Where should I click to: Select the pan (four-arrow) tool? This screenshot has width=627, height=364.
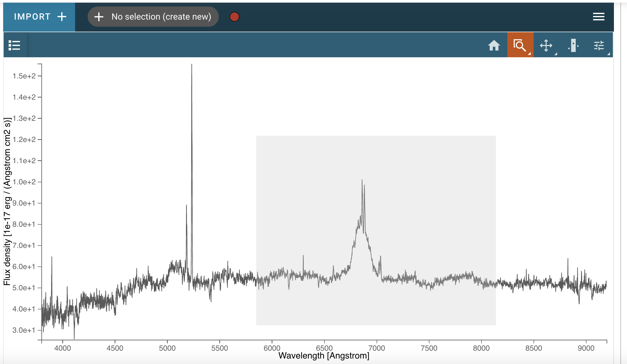point(546,45)
